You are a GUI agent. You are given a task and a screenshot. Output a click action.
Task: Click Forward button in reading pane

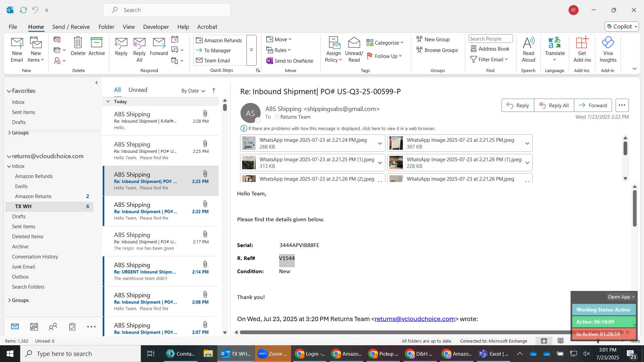coord(593,105)
